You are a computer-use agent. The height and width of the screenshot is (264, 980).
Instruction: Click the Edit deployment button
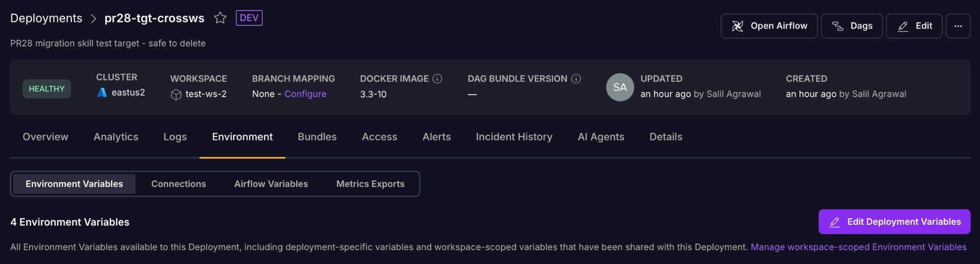(914, 26)
